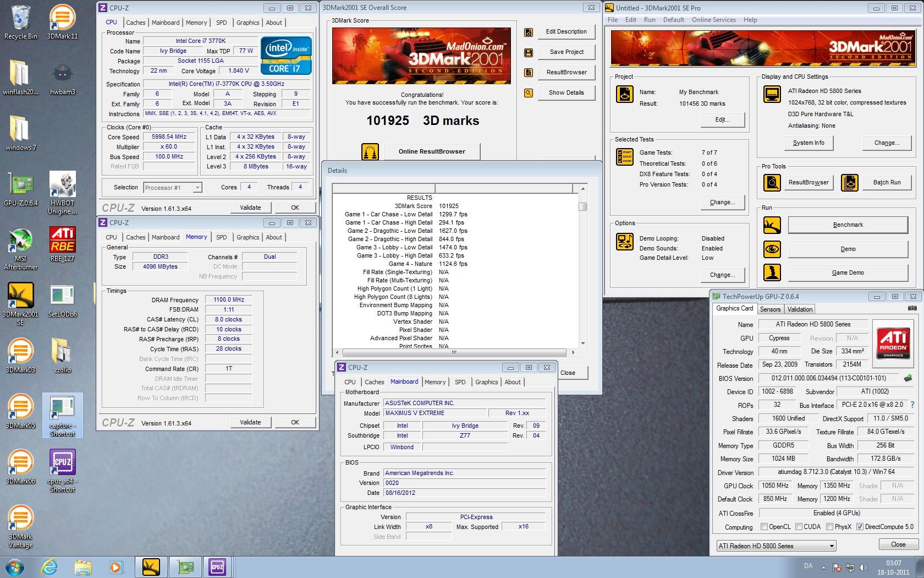This screenshot has width=924, height=578.
Task: Open SPD tab in CPU-Z Memory window
Action: pos(221,237)
